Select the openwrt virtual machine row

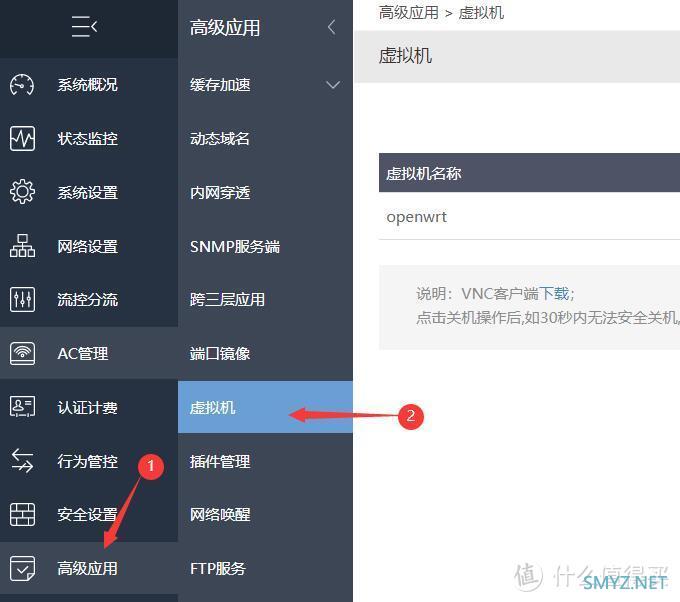click(x=529, y=216)
